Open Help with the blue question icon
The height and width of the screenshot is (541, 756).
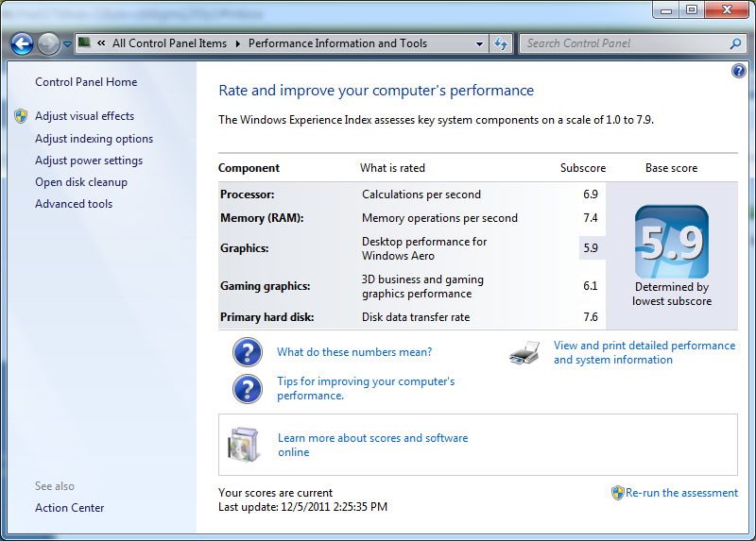tap(739, 72)
